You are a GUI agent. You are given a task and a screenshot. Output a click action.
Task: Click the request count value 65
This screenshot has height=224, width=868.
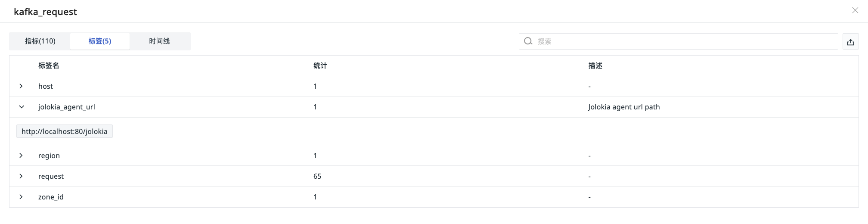(317, 176)
